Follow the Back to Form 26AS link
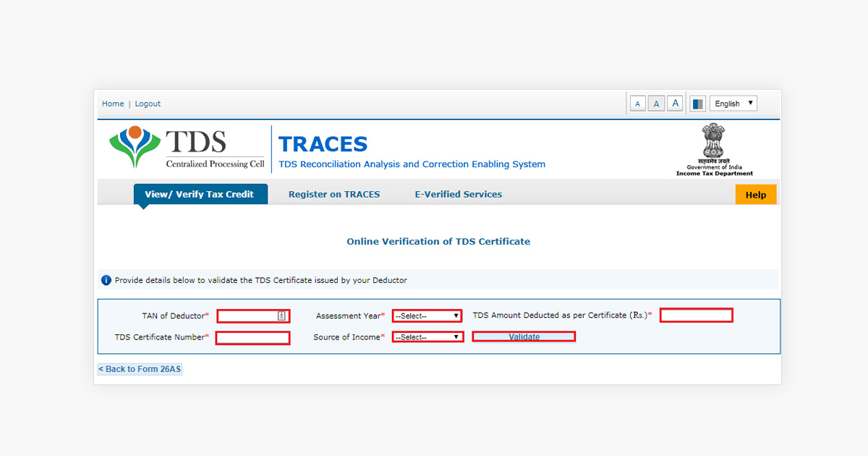The height and width of the screenshot is (456, 868). click(x=140, y=369)
